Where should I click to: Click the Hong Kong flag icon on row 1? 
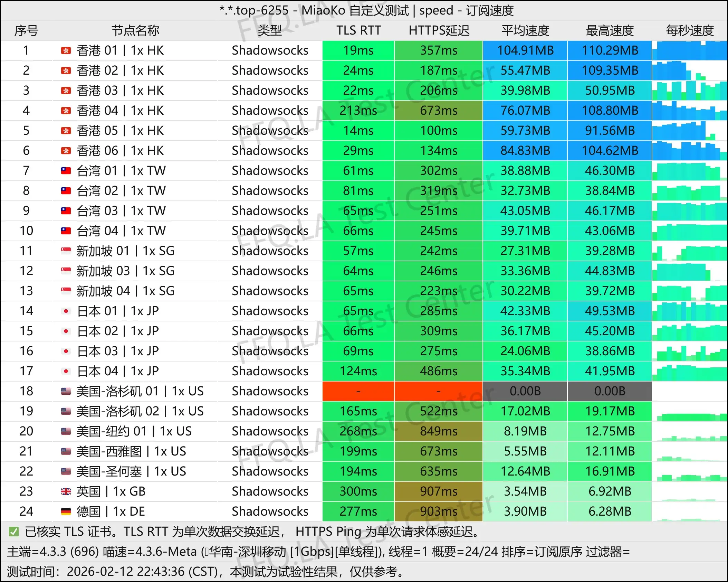click(x=66, y=50)
